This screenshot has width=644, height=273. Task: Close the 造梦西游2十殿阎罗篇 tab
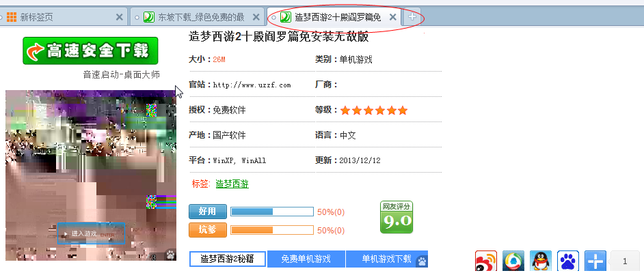tap(392, 17)
